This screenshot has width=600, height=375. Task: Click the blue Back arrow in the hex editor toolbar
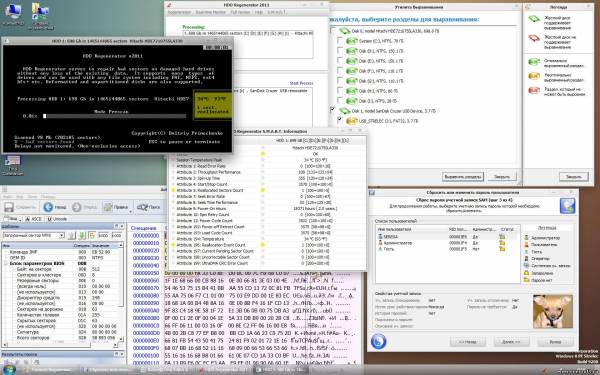[48, 207]
